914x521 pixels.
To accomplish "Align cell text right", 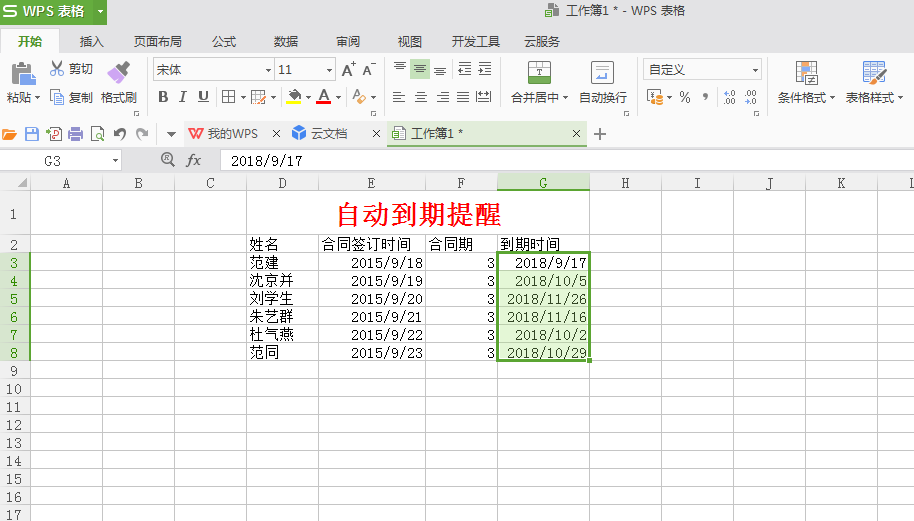I will (443, 97).
